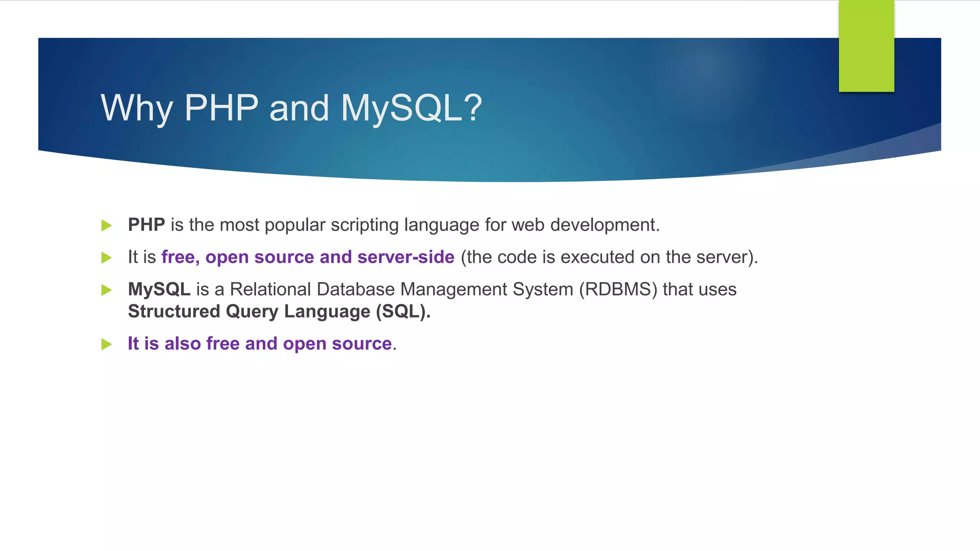This screenshot has height=551, width=980.
Task: Click the arrow bullet before 'It is also free'
Action: tap(106, 344)
